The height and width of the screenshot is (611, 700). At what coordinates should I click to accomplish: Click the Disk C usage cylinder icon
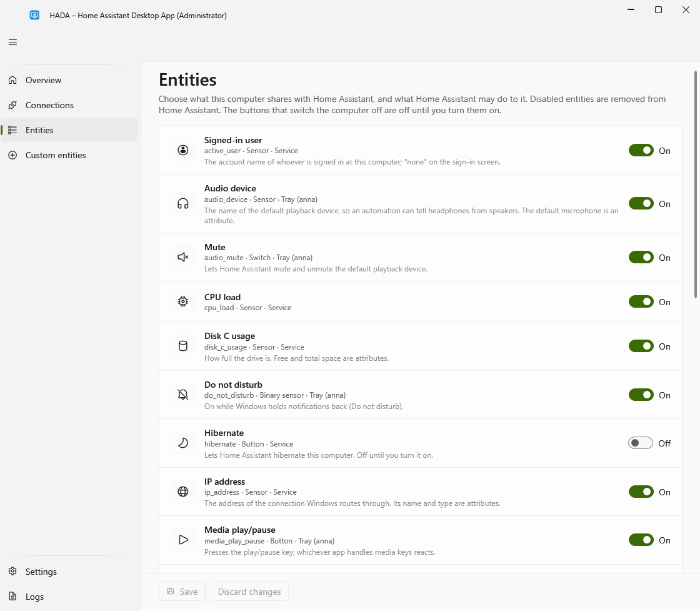tap(183, 346)
